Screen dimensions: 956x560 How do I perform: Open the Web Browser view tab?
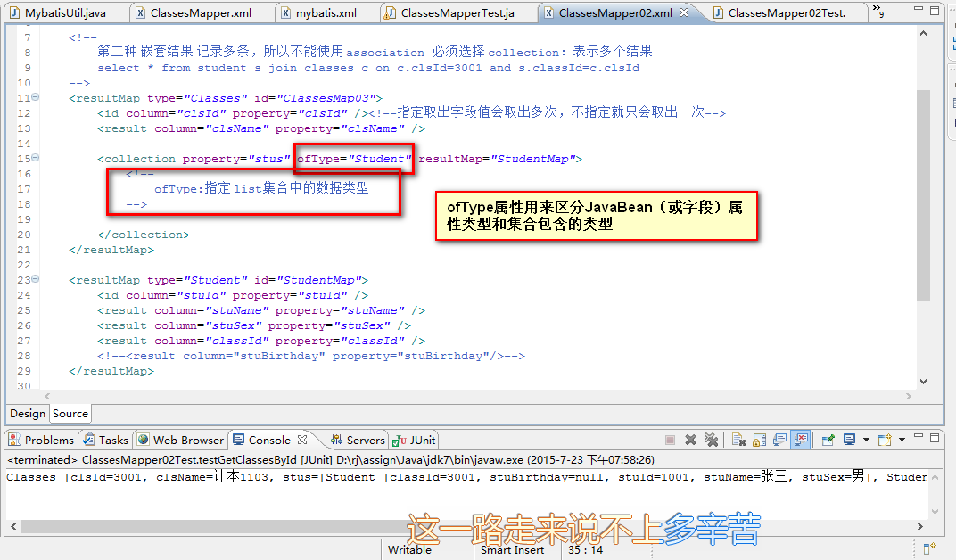(181, 440)
